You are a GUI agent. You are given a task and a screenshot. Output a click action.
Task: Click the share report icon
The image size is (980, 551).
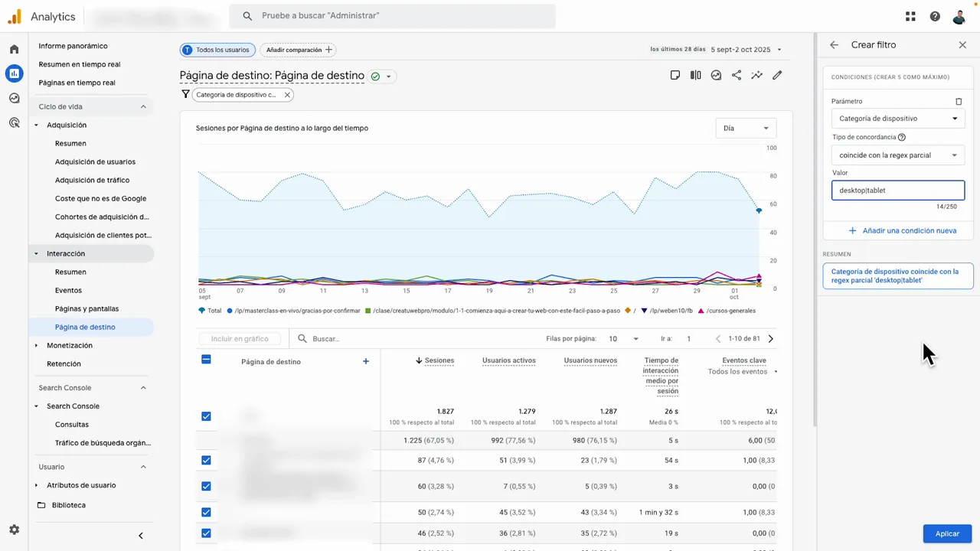point(737,75)
